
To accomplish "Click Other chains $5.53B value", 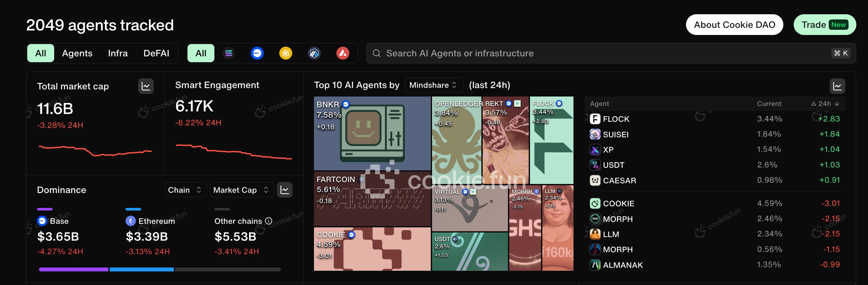I will (x=235, y=236).
